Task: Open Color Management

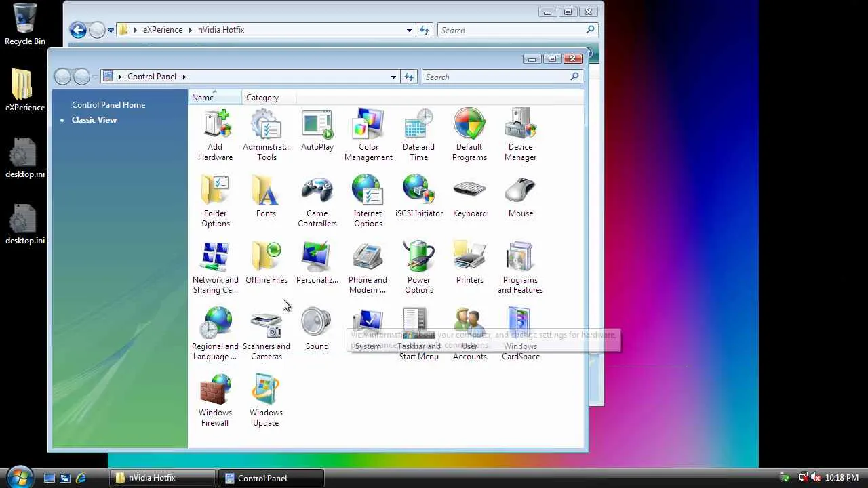Action: tap(368, 136)
